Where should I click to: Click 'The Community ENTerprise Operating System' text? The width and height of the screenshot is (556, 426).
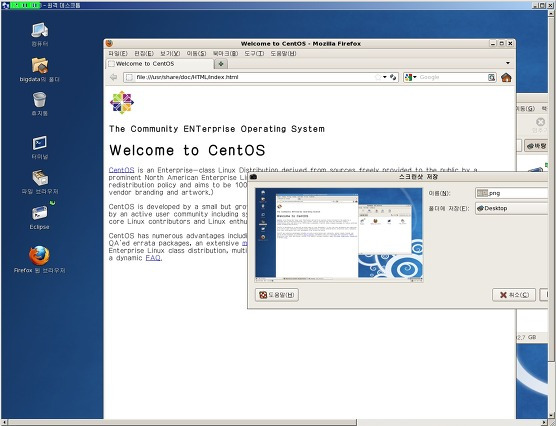pyautogui.click(x=217, y=129)
